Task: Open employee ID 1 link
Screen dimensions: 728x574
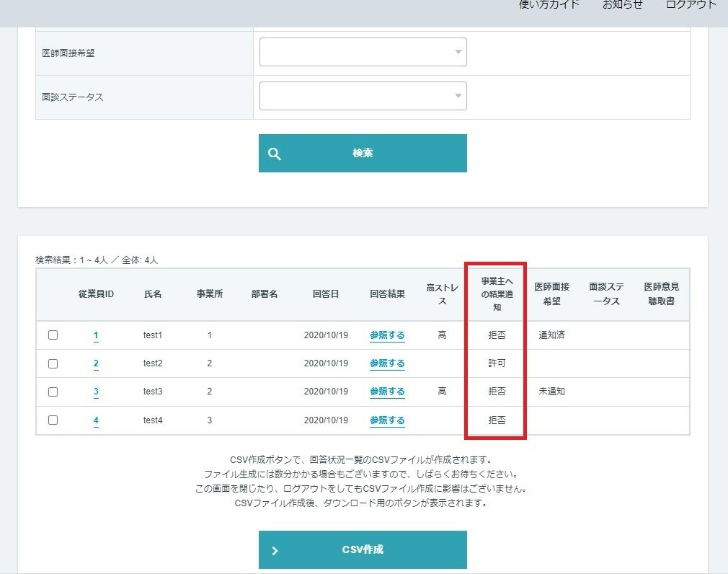Action: pos(96,335)
